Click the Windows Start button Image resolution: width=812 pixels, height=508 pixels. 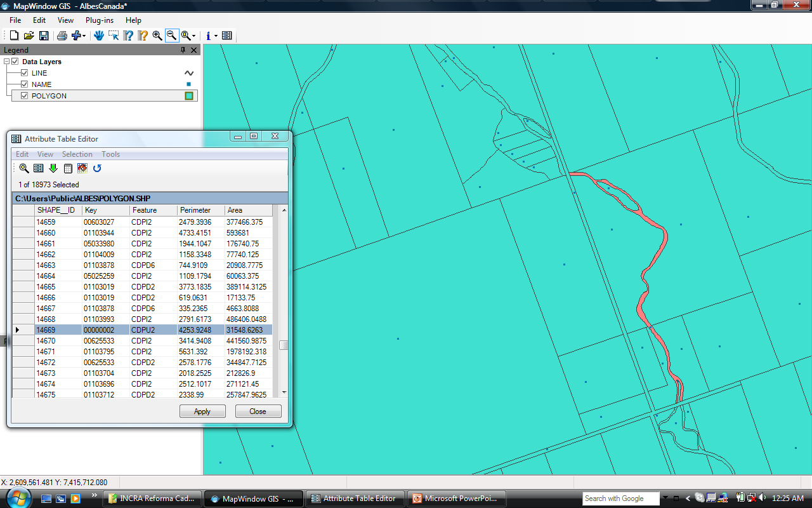tap(17, 497)
